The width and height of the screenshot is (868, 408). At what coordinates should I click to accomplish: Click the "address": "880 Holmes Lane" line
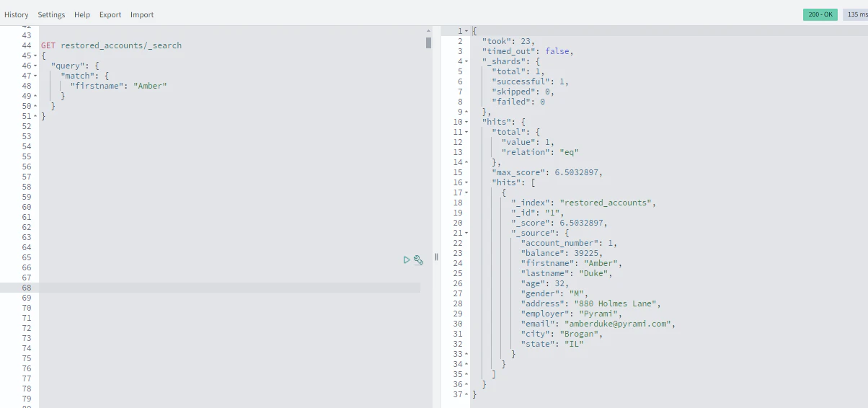(x=591, y=303)
